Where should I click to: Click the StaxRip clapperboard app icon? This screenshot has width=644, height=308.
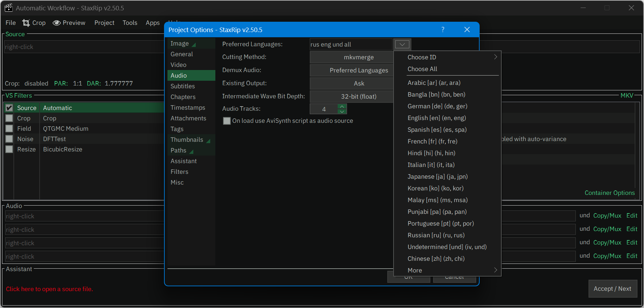[x=8, y=8]
